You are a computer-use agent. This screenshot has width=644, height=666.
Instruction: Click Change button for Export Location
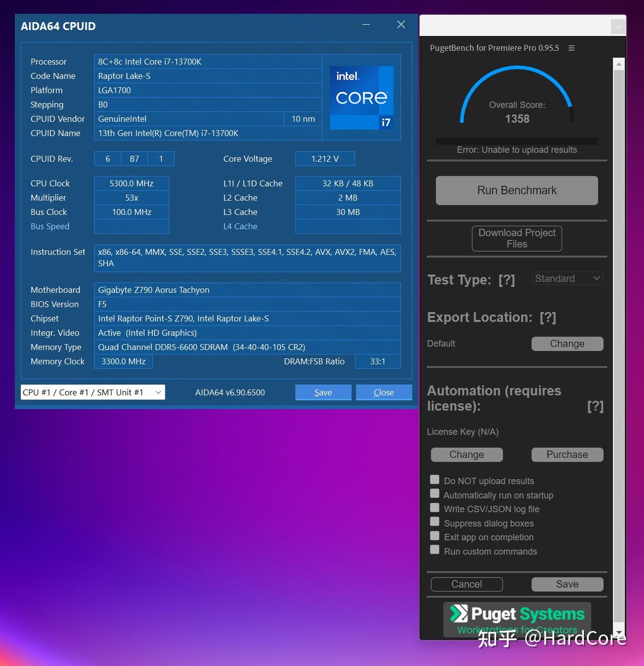tap(567, 344)
